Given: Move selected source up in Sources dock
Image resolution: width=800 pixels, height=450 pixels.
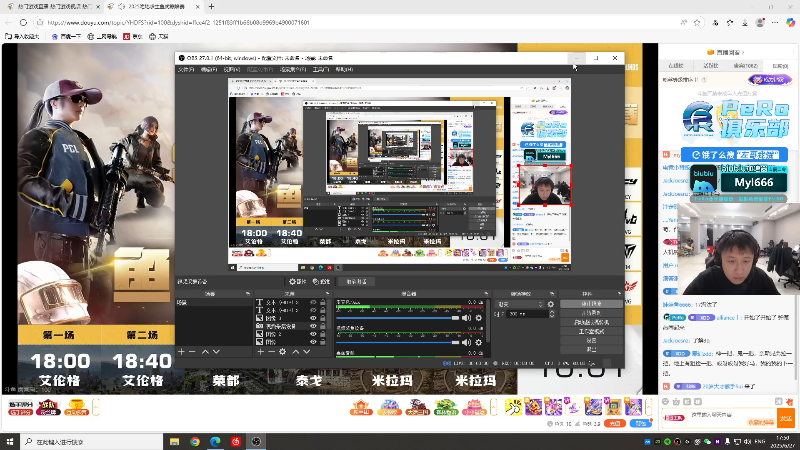Looking at the screenshot, I should pyautogui.click(x=295, y=352).
